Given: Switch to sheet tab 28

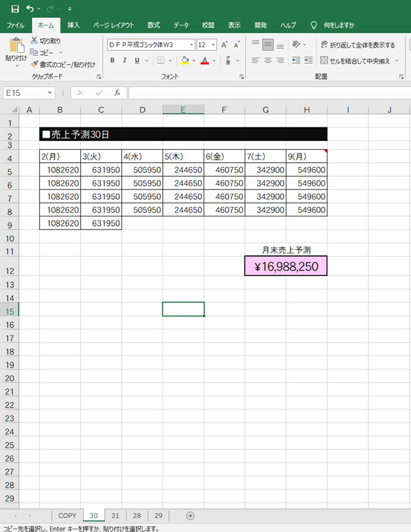Looking at the screenshot, I should click(137, 516).
